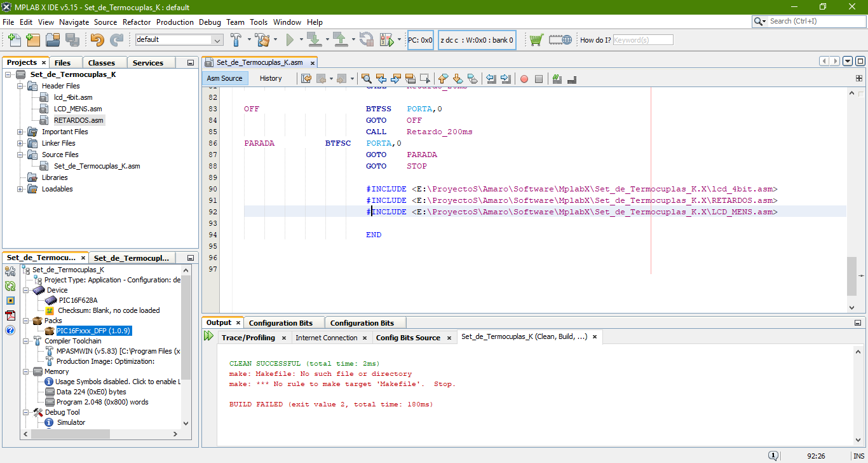
Task: Collapse the Source Files folder
Action: pos(20,155)
